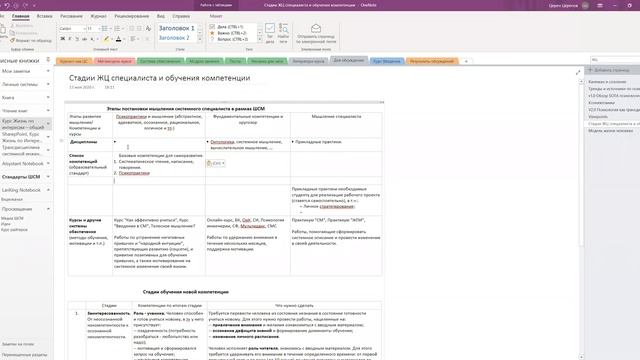
Task: Click Работа с таблицами contextual tab
Action: (x=216, y=5)
